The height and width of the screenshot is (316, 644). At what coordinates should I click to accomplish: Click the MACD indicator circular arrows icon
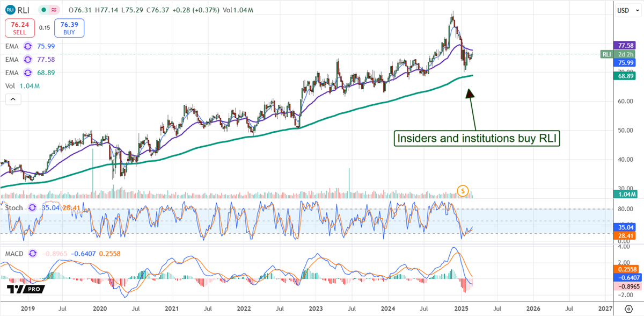coord(33,253)
